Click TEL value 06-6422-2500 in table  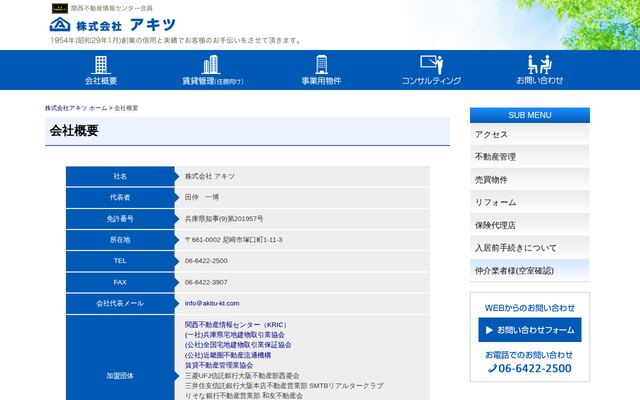point(206,261)
